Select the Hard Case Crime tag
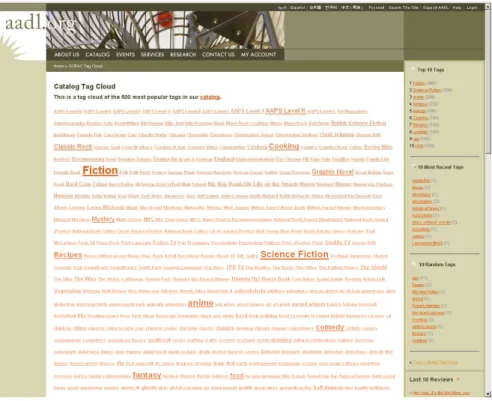 pyautogui.click(x=86, y=184)
